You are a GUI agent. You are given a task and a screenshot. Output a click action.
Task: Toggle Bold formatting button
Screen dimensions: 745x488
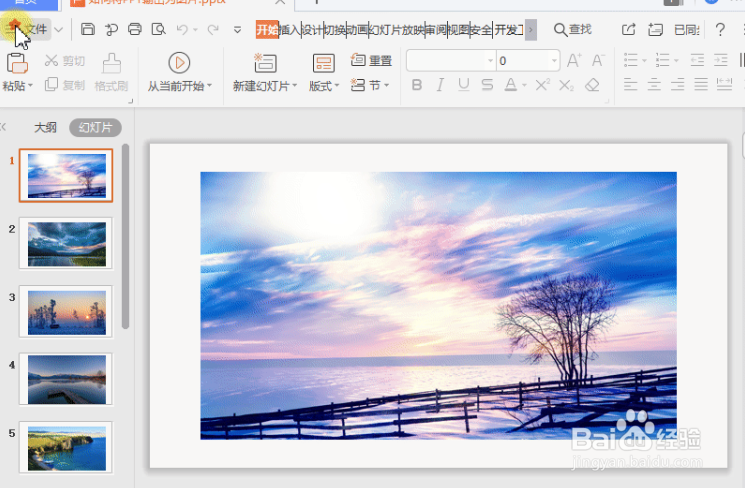tap(417, 85)
